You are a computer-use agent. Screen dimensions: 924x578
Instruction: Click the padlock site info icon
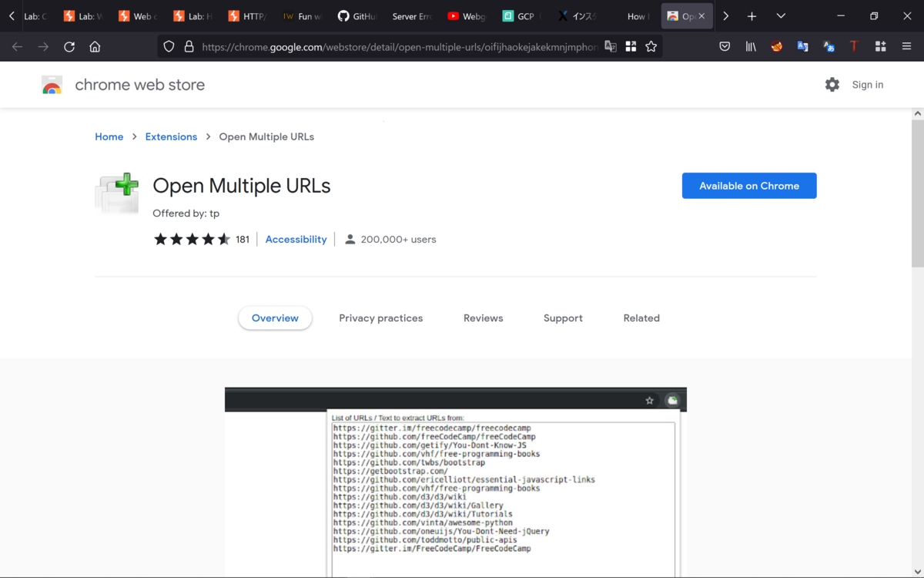[x=189, y=47]
